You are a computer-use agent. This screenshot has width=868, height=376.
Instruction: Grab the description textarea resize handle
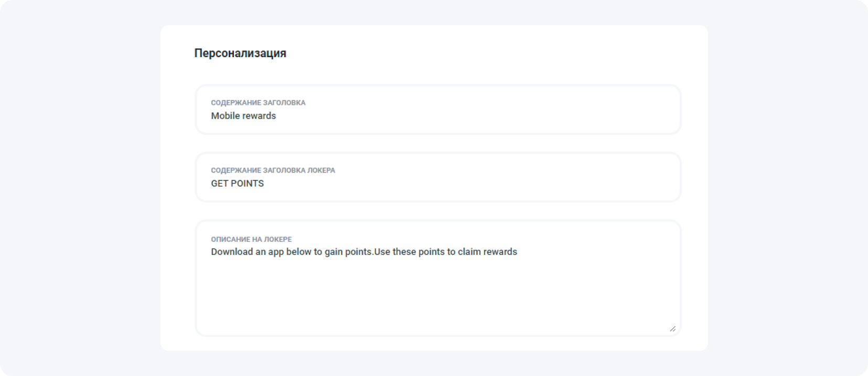tap(672, 328)
